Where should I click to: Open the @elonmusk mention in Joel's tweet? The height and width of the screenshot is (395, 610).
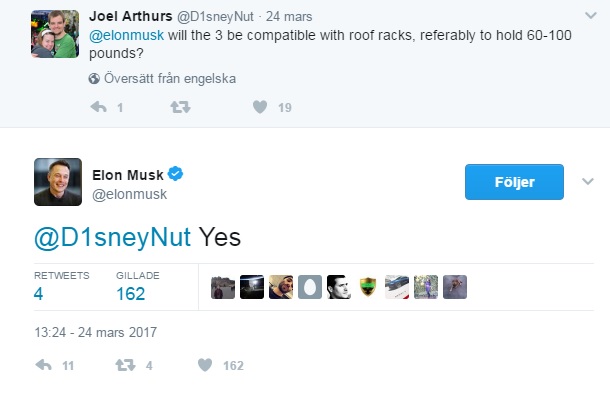tap(126, 35)
